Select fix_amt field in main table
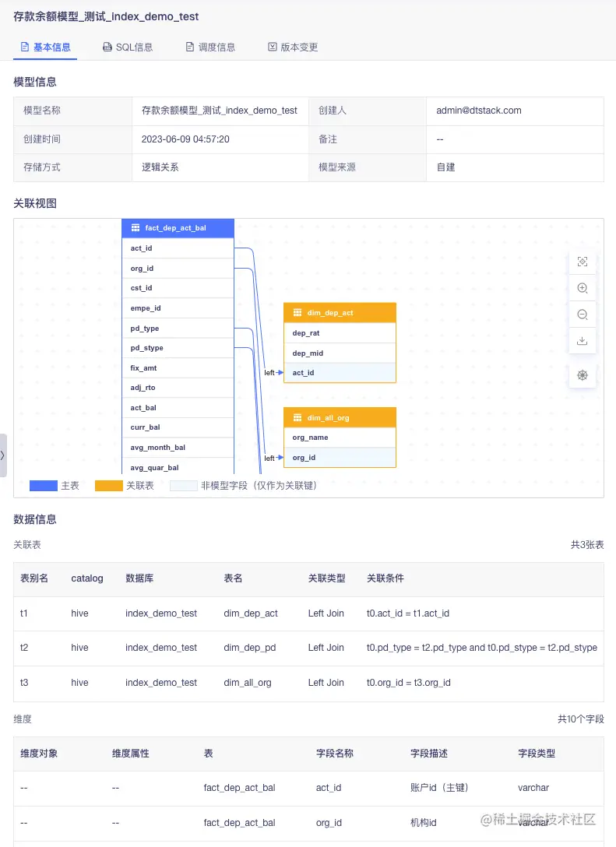The height and width of the screenshot is (847, 616). pos(178,368)
